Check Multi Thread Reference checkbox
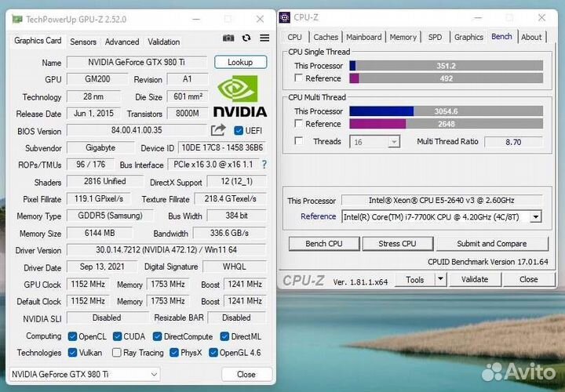 (x=298, y=123)
